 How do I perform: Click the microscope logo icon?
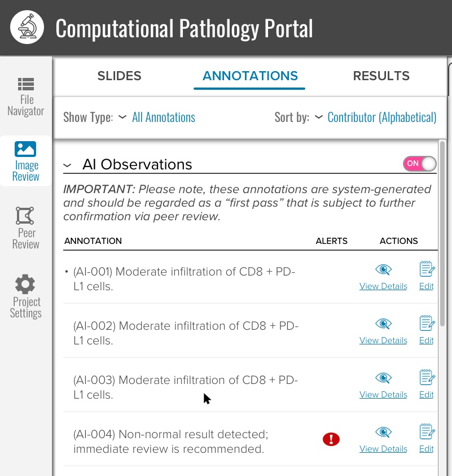[27, 27]
